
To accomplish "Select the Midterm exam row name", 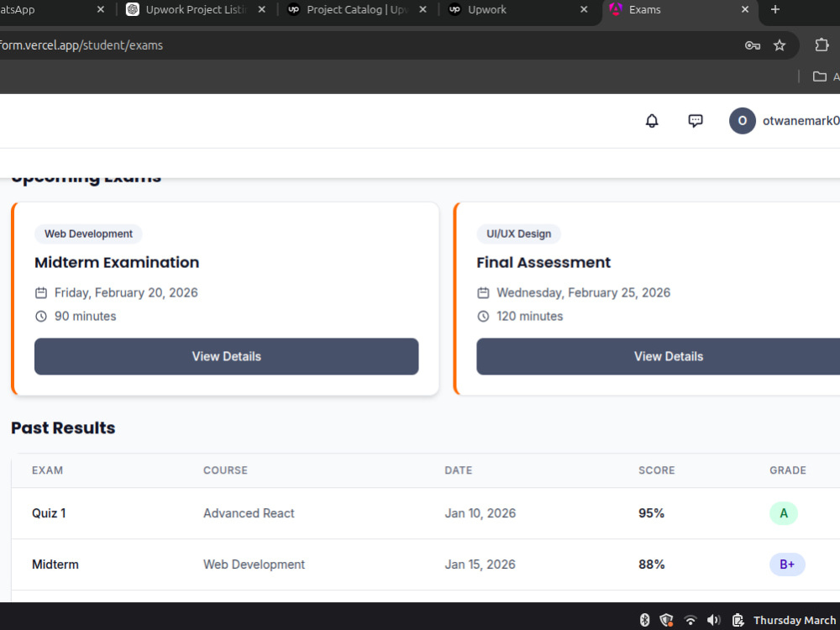I will pyautogui.click(x=55, y=564).
